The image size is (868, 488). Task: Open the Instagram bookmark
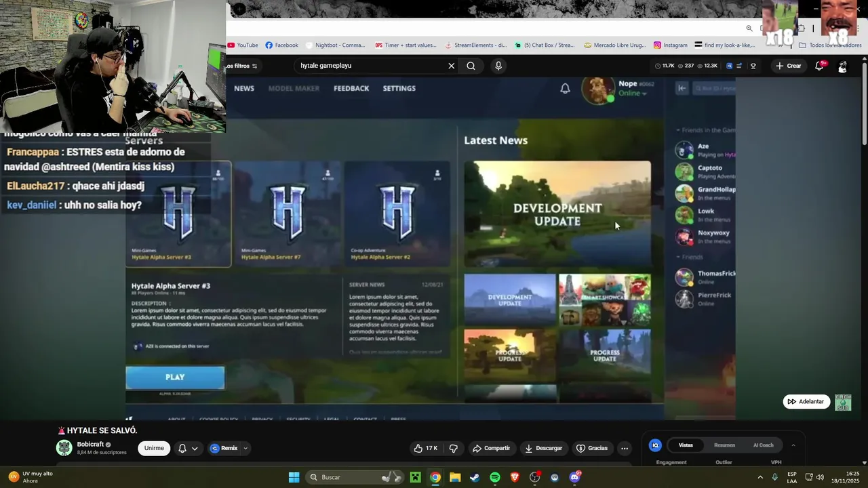coord(671,45)
